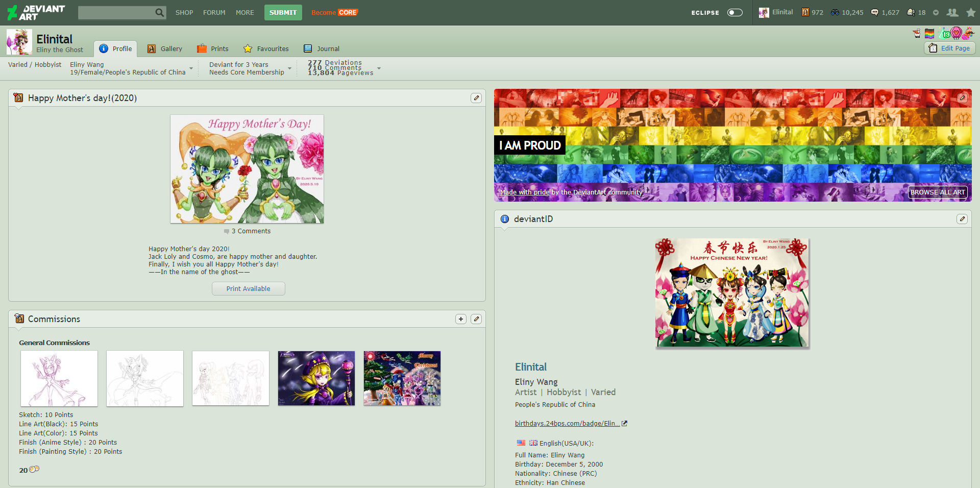This screenshot has height=488, width=980.
Task: Open the Happy Chinese New Year deviantID image
Action: coord(732,293)
